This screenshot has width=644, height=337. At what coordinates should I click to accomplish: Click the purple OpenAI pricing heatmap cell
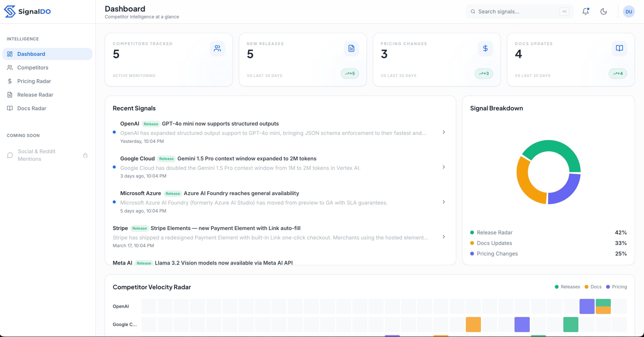tap(587, 306)
